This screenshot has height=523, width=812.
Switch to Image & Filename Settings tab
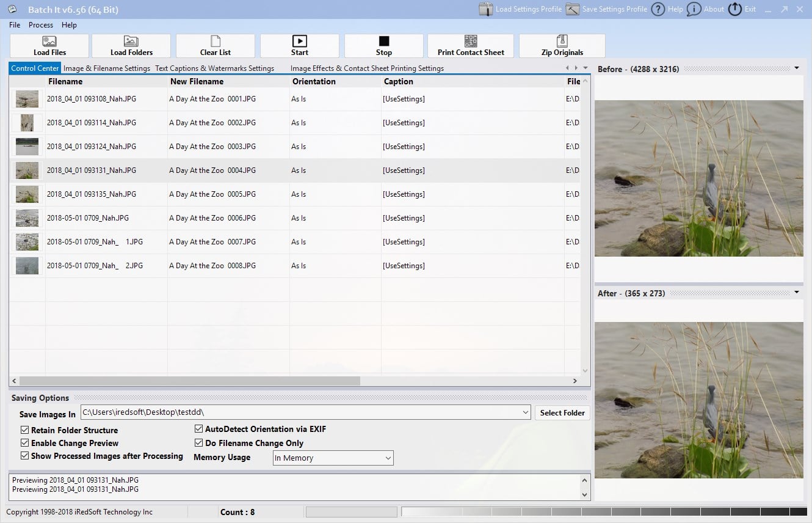[107, 68]
